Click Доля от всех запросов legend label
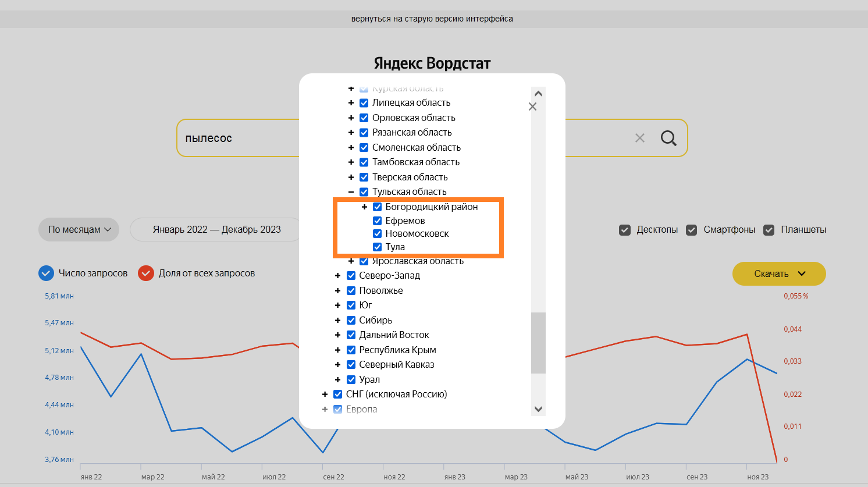 tap(207, 273)
